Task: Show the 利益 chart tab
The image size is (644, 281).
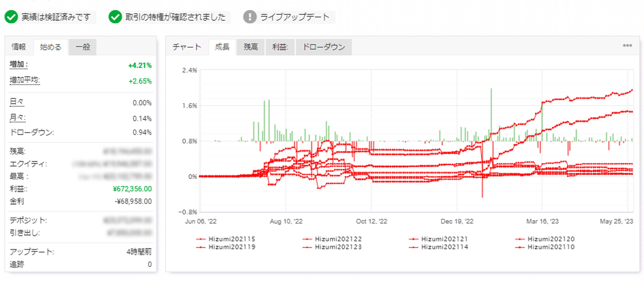Action: (x=280, y=47)
